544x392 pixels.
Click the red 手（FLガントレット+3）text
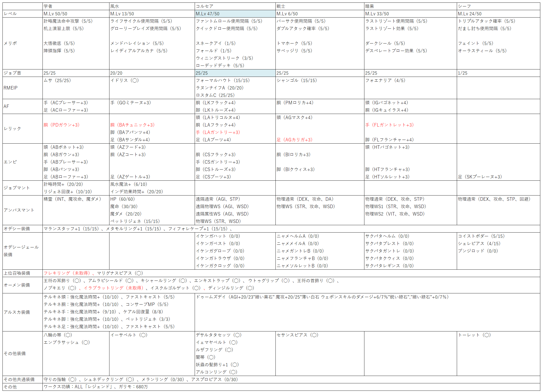point(389,125)
